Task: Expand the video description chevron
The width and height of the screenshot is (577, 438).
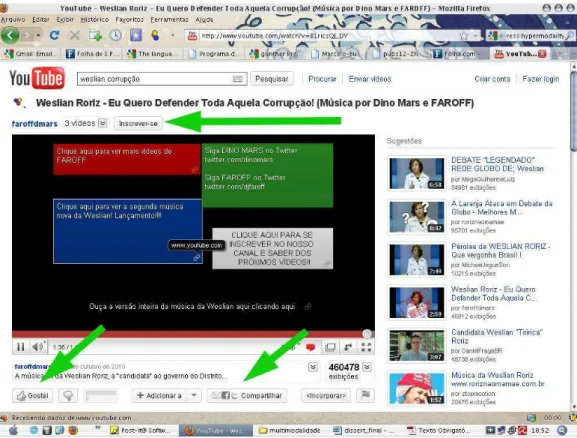Action: point(313,367)
